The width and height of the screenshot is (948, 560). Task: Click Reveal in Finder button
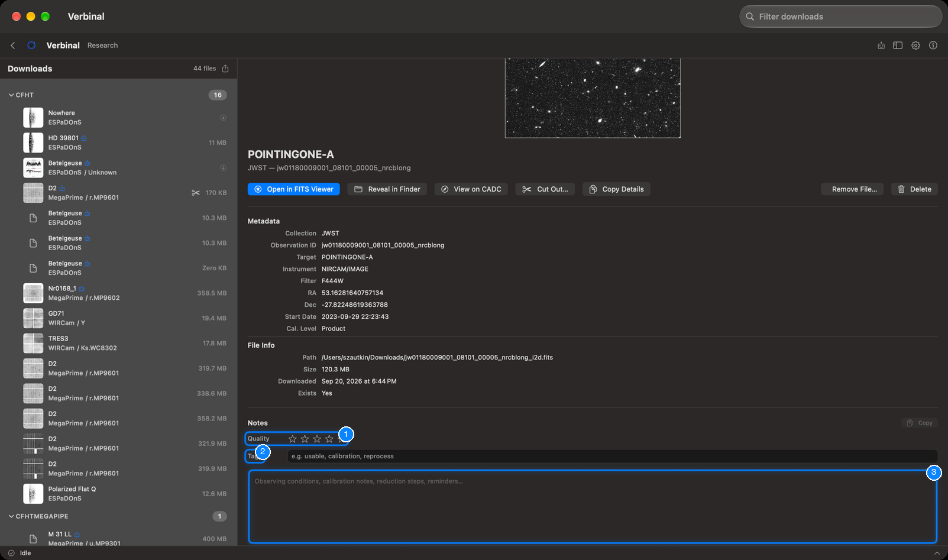[387, 189]
